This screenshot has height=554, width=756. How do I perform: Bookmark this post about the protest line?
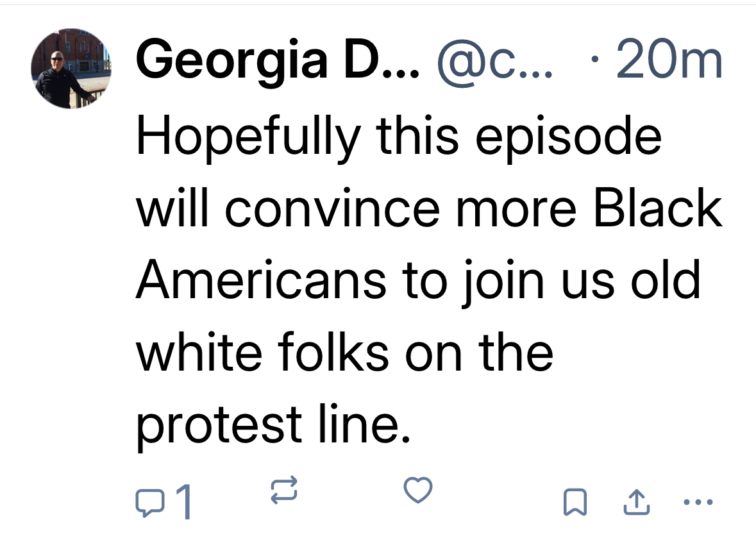coord(575,503)
